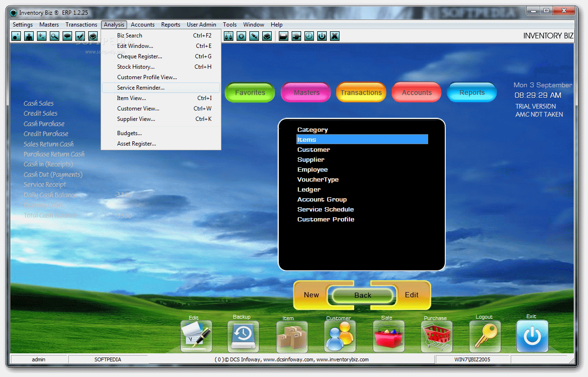Click the checkmark toolbar icon
The width and height of the screenshot is (588, 377).
point(80,36)
